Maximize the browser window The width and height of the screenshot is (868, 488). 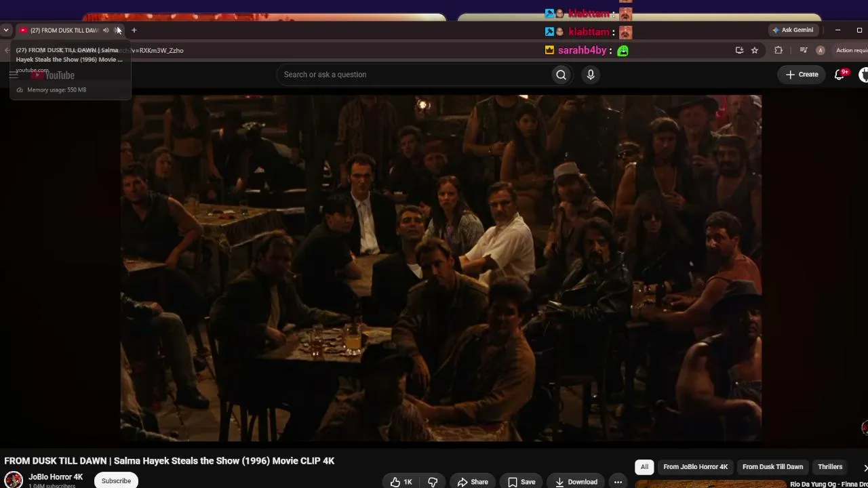(859, 30)
